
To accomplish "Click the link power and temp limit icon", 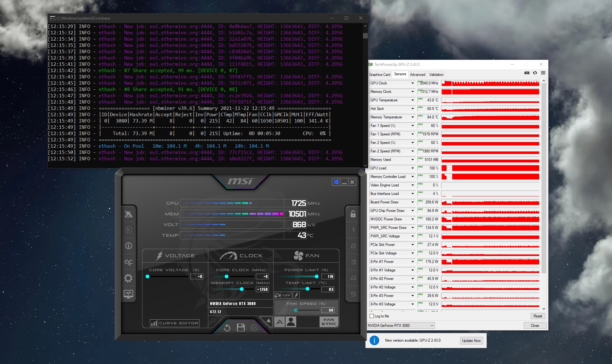I will [278, 295].
